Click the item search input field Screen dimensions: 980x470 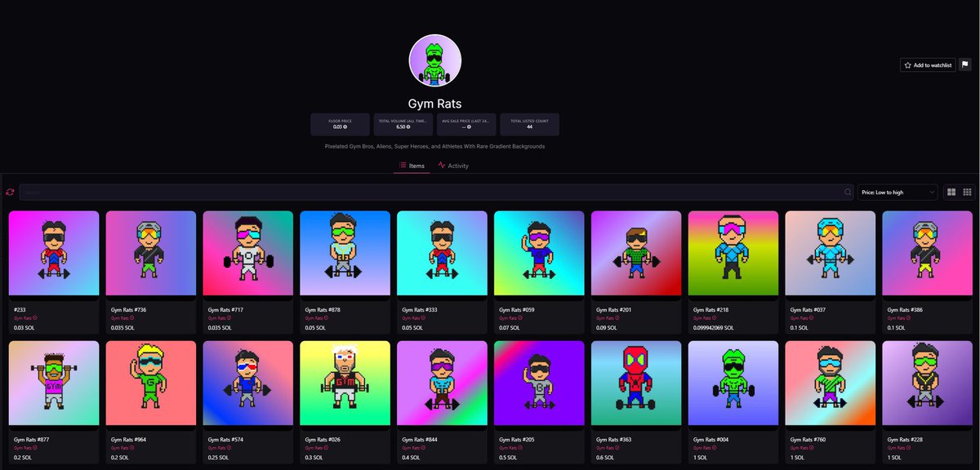437,193
